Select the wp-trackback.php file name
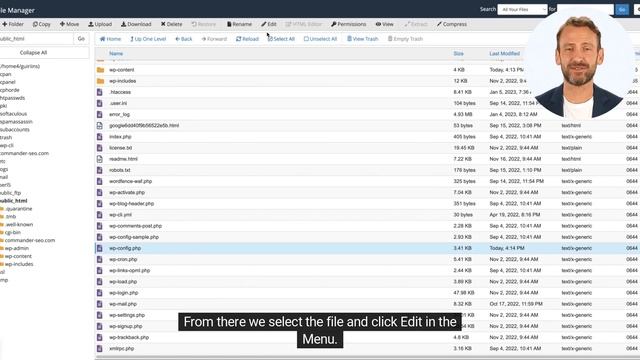 [129, 338]
